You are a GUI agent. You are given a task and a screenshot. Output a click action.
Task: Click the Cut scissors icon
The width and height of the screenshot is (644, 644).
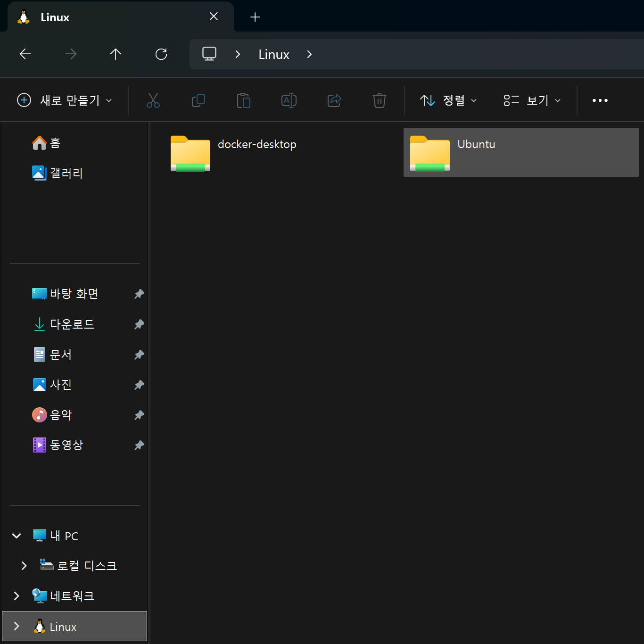153,100
